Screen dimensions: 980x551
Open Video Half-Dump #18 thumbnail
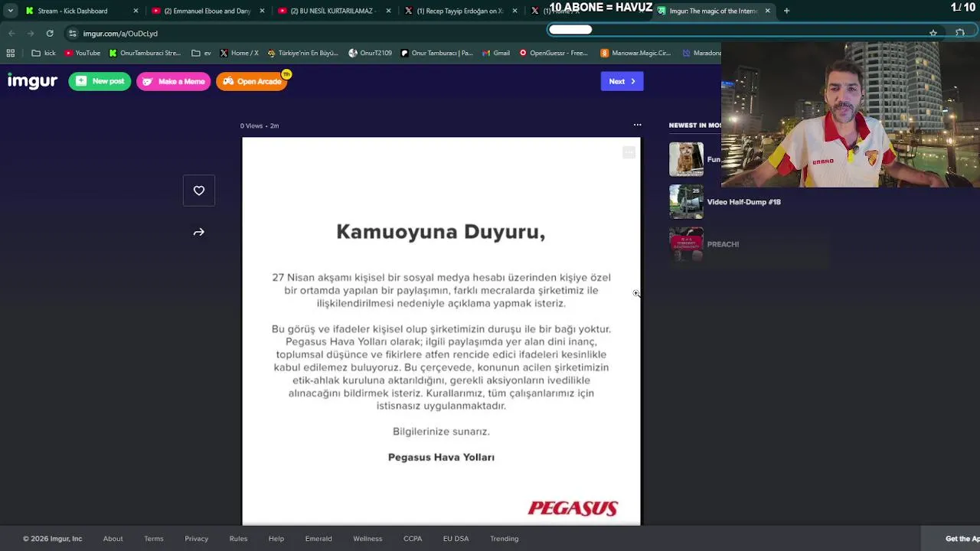pyautogui.click(x=686, y=202)
